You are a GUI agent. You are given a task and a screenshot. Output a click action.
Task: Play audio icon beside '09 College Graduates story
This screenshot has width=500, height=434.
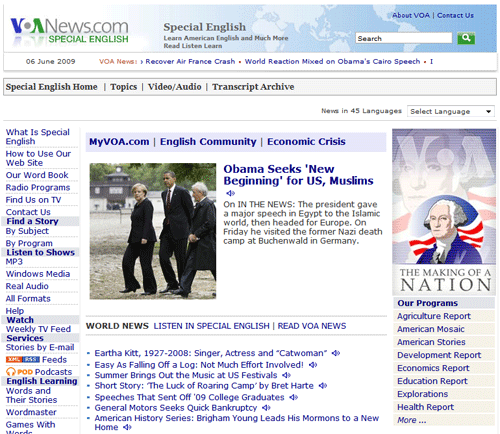click(x=293, y=397)
